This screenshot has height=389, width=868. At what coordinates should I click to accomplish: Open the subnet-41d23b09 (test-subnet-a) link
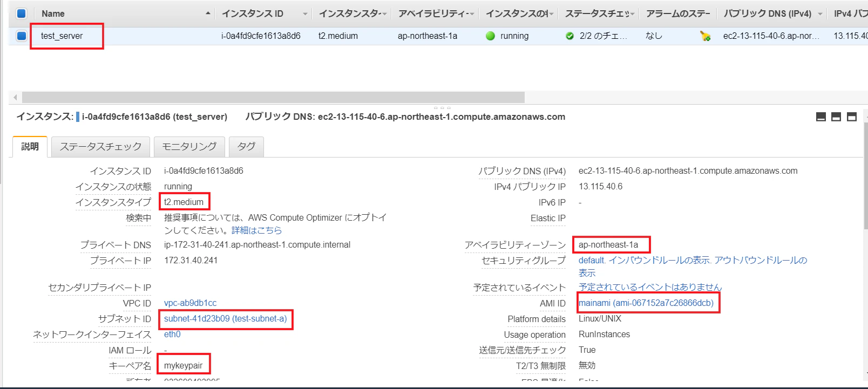pyautogui.click(x=226, y=319)
